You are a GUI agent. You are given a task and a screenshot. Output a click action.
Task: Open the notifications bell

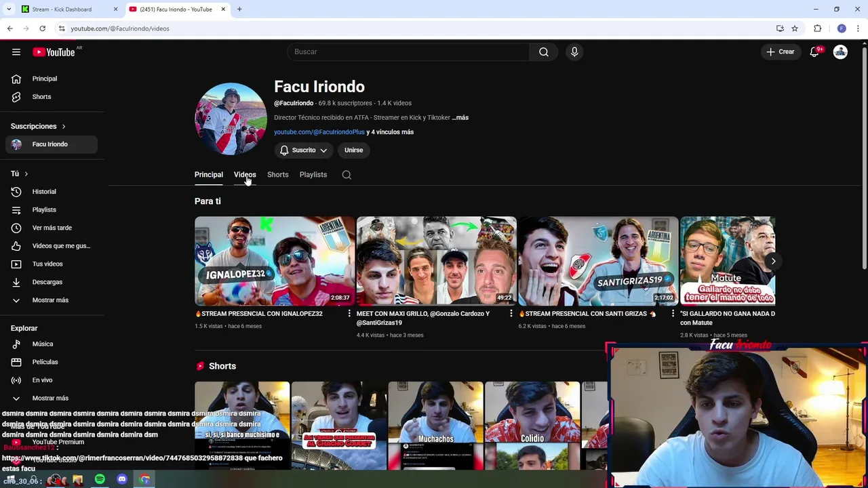coord(815,52)
